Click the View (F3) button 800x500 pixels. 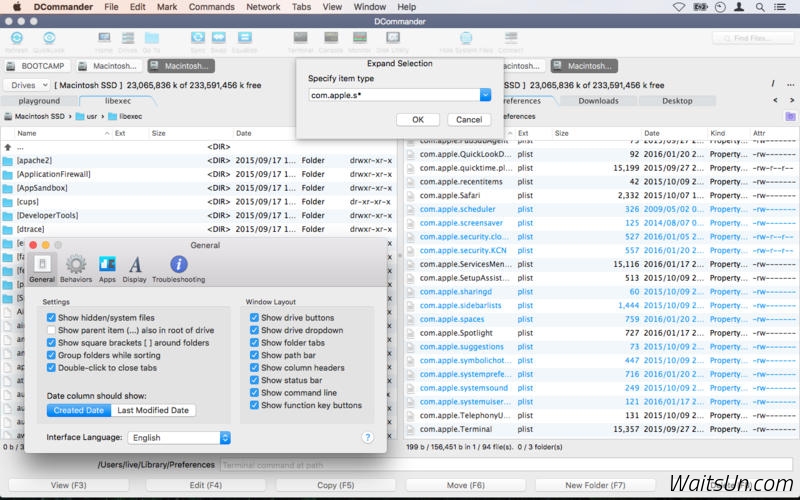(x=68, y=485)
